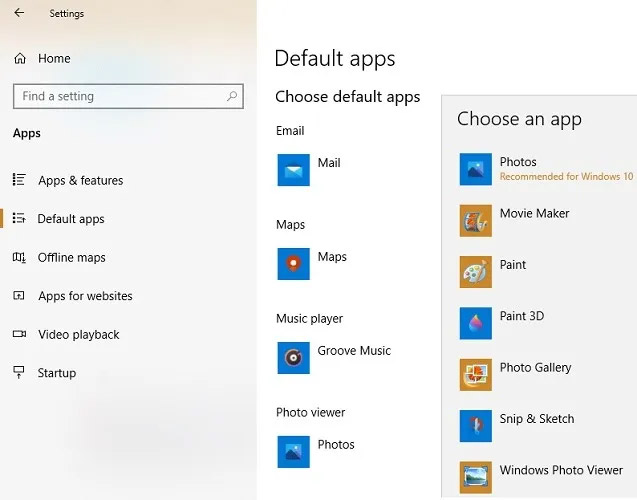
Task: Click the Video playback camera icon
Action: (19, 334)
